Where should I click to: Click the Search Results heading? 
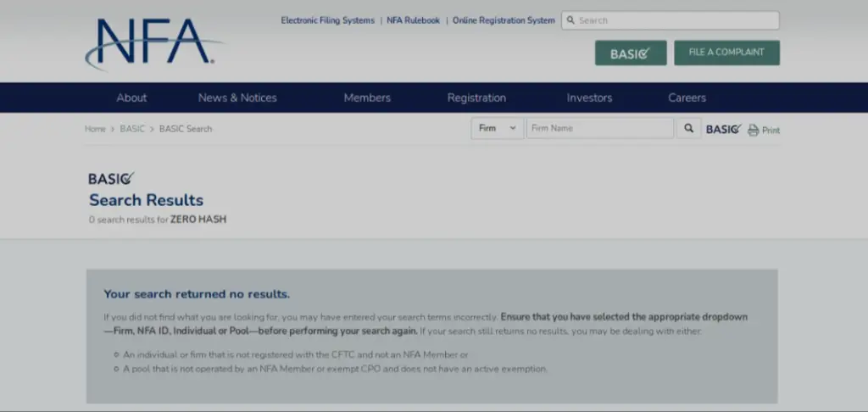pyautogui.click(x=146, y=200)
